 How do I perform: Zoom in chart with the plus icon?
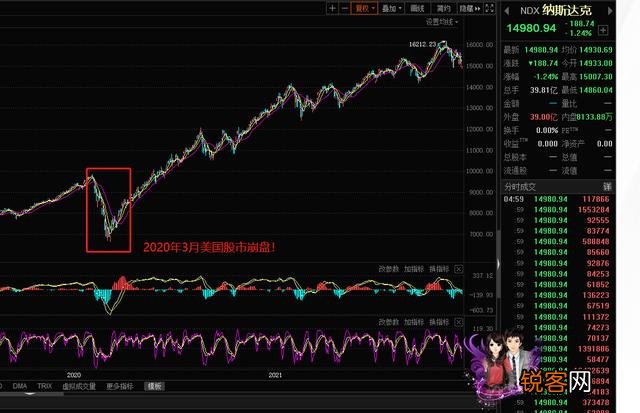332,8
